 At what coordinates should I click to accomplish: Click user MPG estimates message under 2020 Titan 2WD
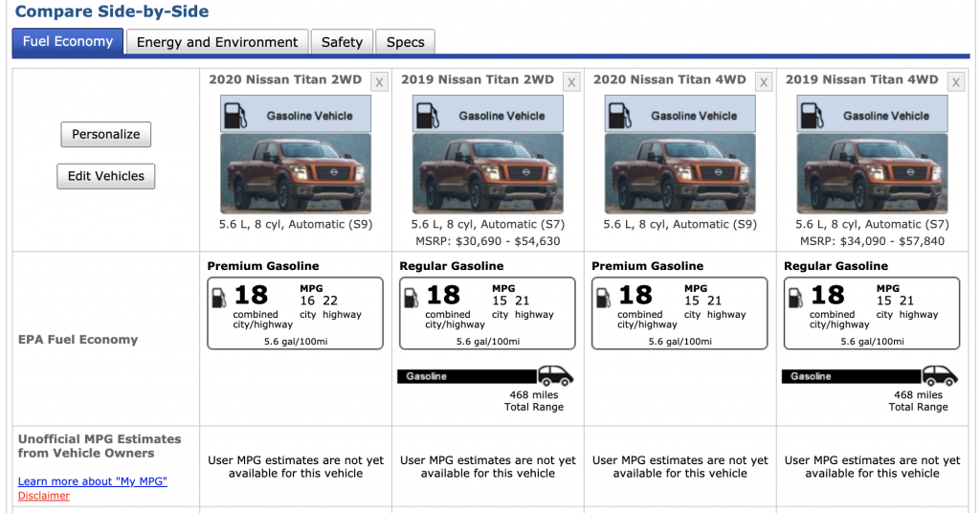pyautogui.click(x=296, y=467)
